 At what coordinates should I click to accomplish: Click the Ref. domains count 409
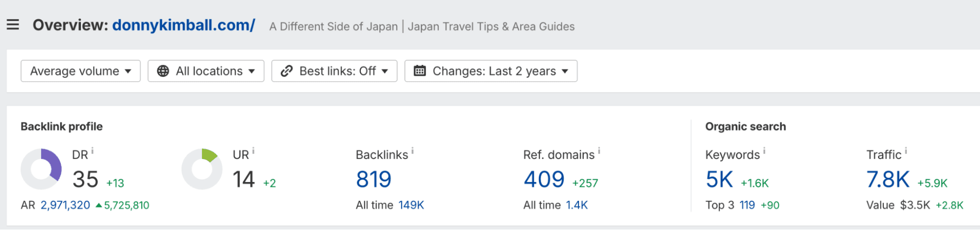pyautogui.click(x=544, y=180)
